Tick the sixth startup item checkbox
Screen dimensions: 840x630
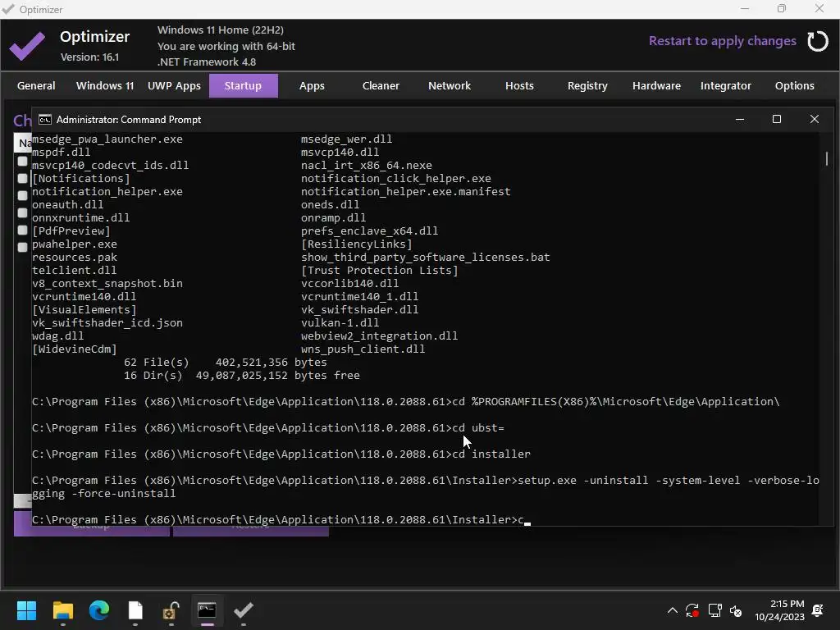[22, 247]
